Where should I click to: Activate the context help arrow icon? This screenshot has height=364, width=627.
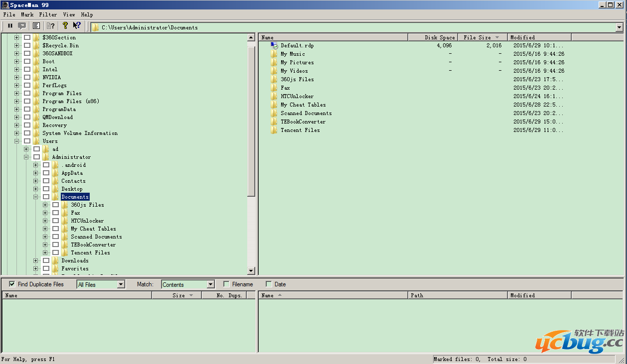pos(77,26)
